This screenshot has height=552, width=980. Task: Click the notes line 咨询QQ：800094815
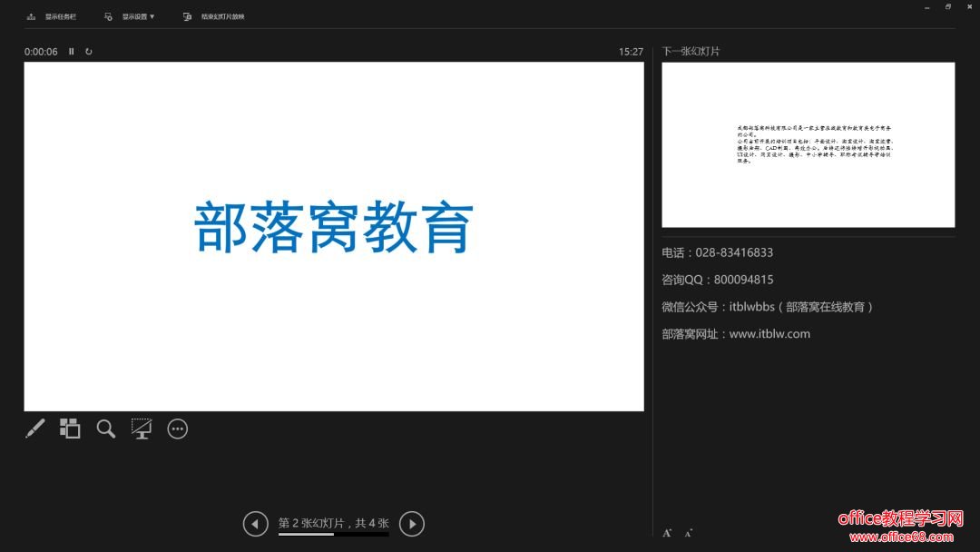pyautogui.click(x=718, y=280)
